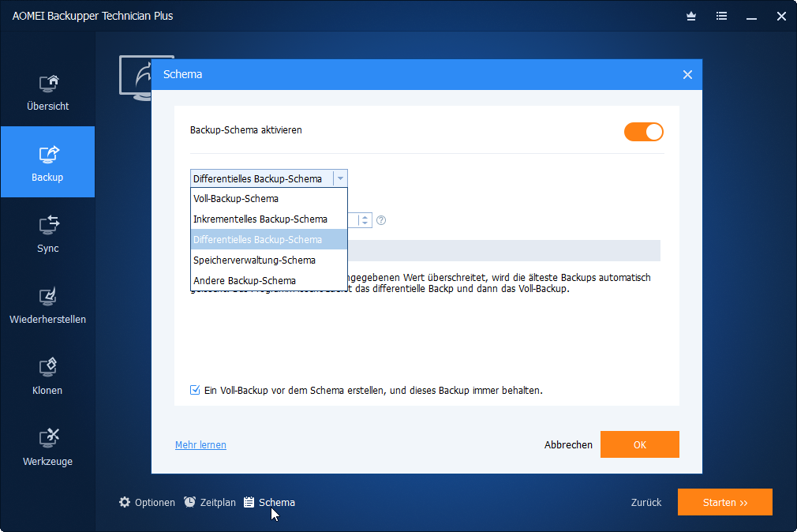797x532 pixels.
Task: Select the Backup sidebar item
Action: click(47, 162)
